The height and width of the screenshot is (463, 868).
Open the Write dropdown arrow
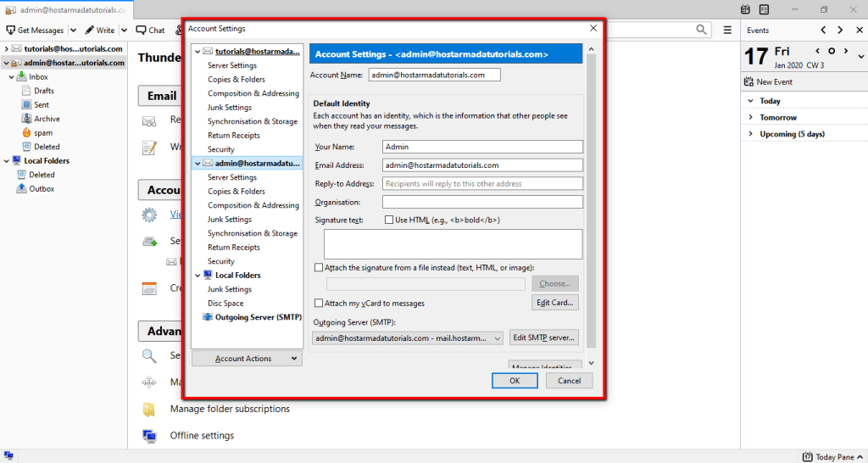point(124,30)
